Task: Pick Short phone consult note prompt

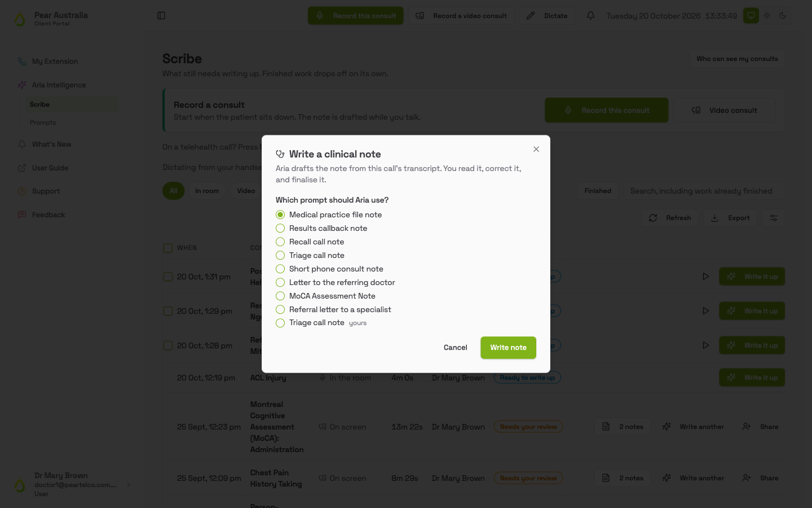Action: point(280,269)
